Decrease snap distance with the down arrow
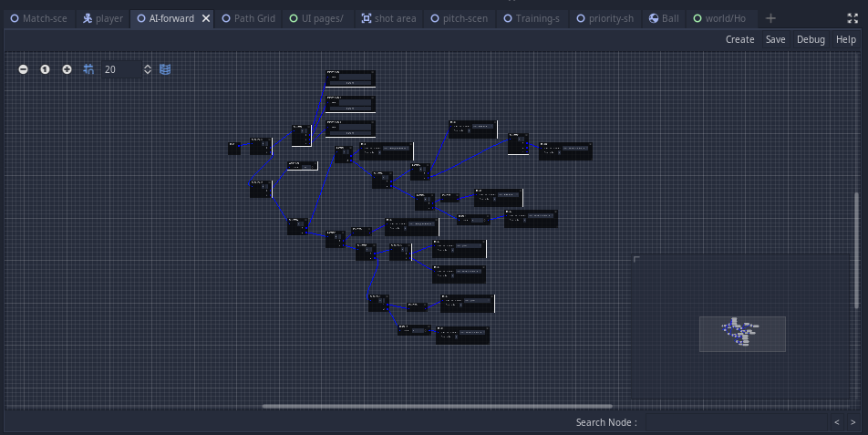 [x=148, y=73]
